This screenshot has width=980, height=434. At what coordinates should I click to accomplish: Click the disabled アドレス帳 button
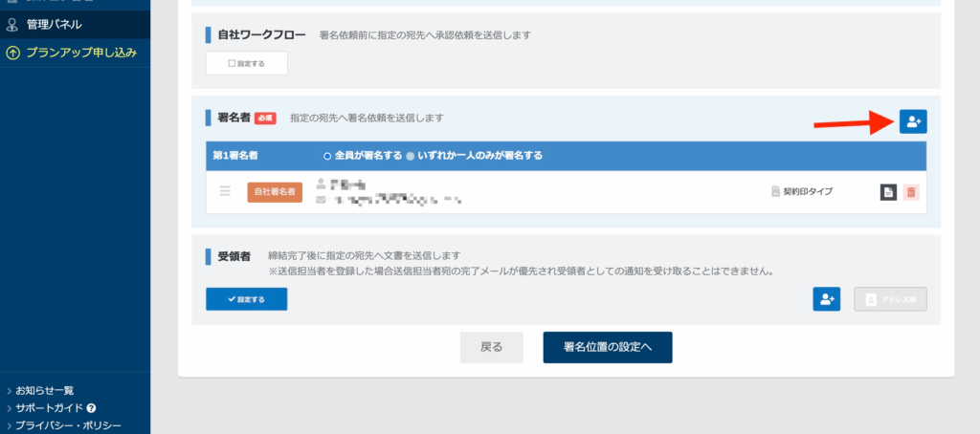(x=891, y=299)
